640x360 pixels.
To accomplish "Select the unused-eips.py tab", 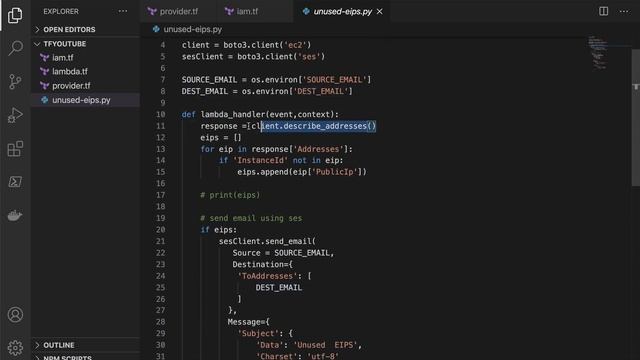I will [x=342, y=11].
